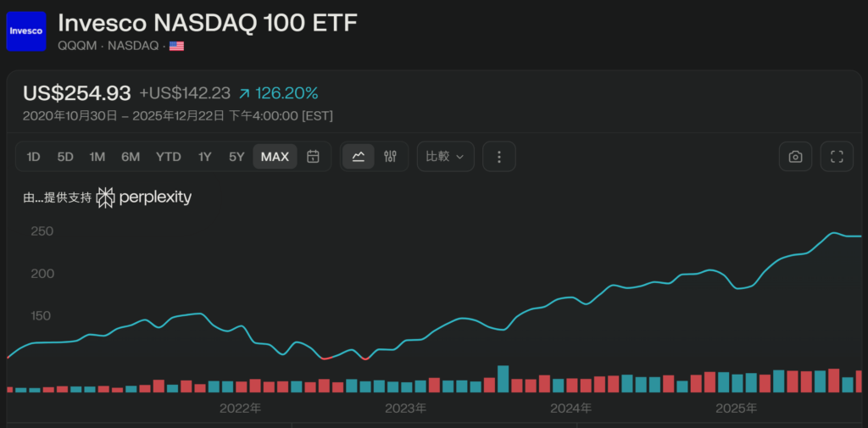Select the YTD time range
Screen dimensions: 868x428
(x=168, y=157)
